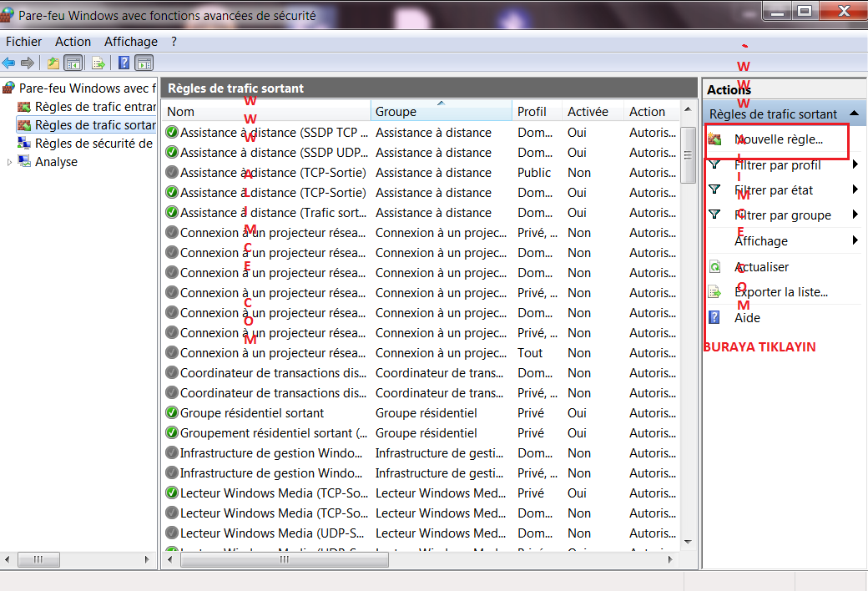Click the Tout profile cell
The width and height of the screenshot is (868, 591).
[x=530, y=353]
